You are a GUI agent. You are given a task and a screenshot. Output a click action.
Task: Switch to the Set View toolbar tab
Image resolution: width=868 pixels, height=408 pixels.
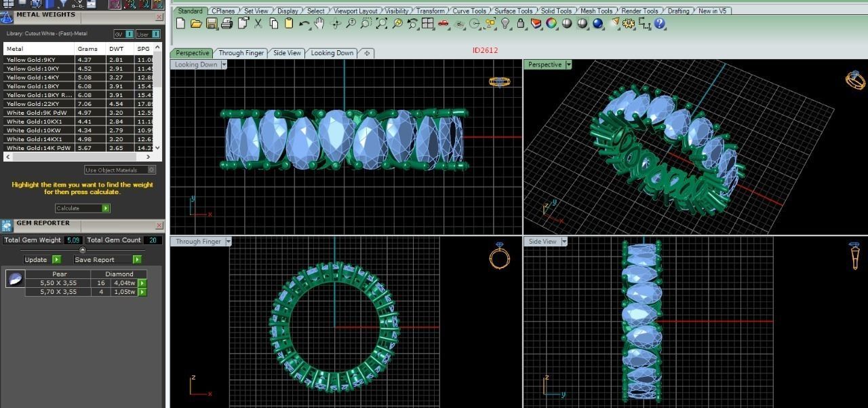pyautogui.click(x=256, y=11)
